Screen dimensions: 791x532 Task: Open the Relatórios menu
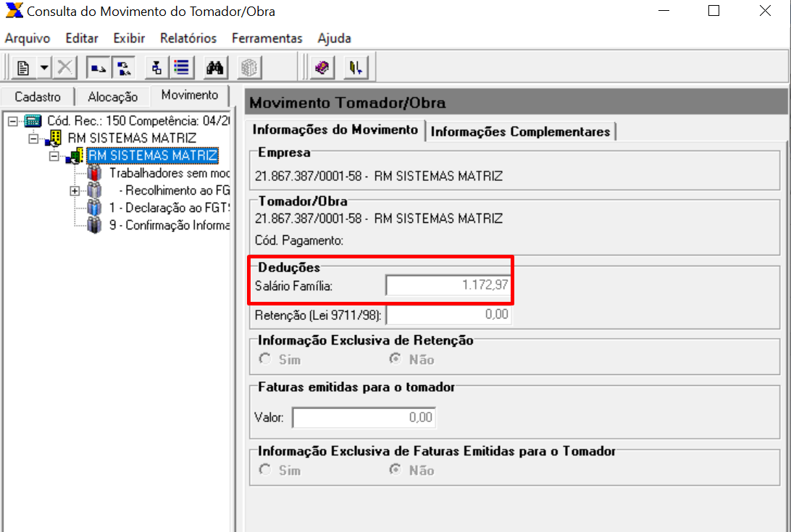(188, 38)
